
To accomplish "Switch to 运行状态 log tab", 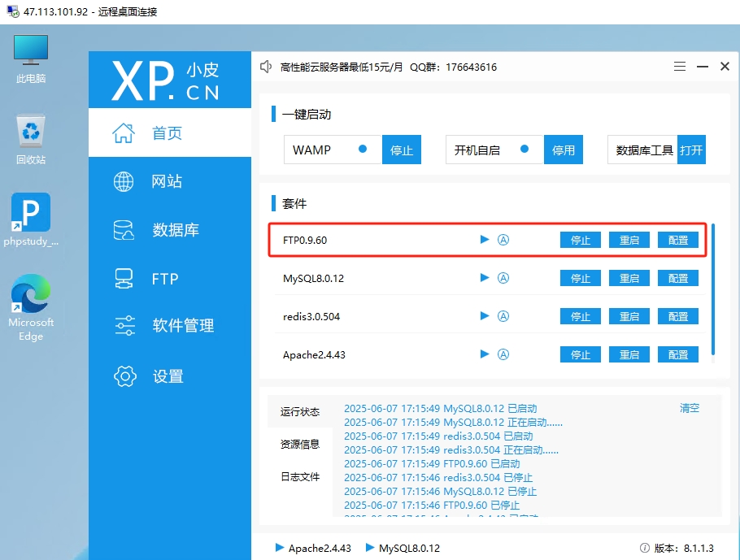I will coord(300,411).
